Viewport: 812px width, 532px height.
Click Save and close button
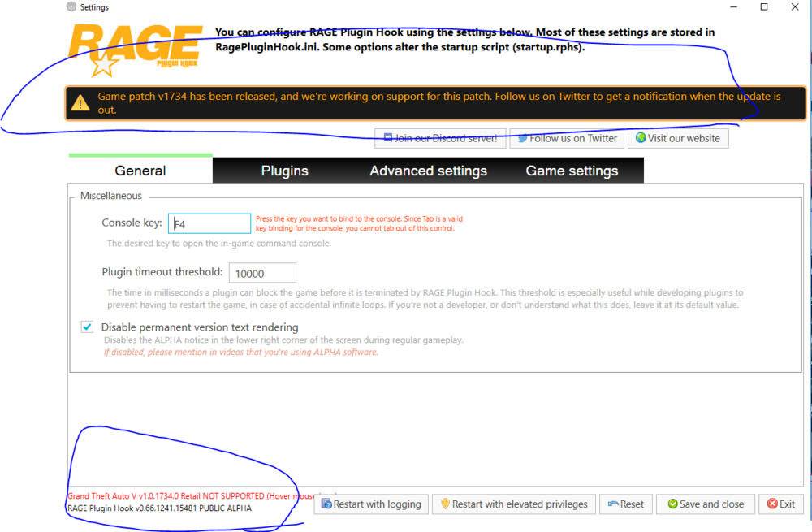706,504
